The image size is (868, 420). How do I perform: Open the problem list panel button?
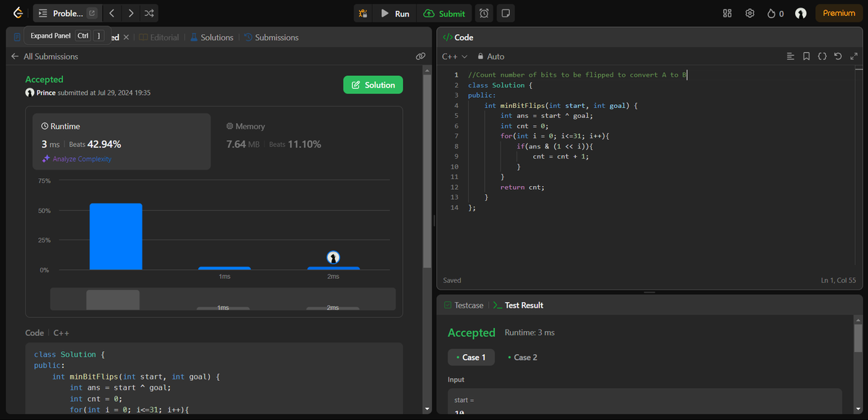pos(60,13)
